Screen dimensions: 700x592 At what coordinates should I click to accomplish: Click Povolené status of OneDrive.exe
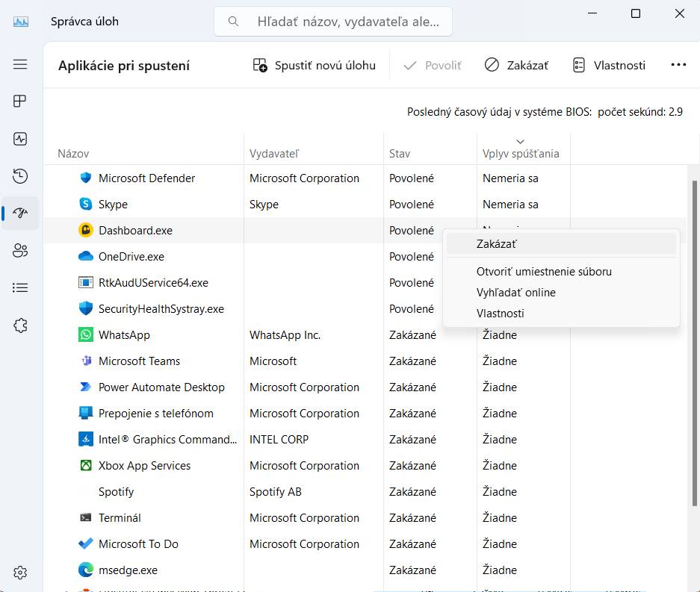pyautogui.click(x=411, y=257)
